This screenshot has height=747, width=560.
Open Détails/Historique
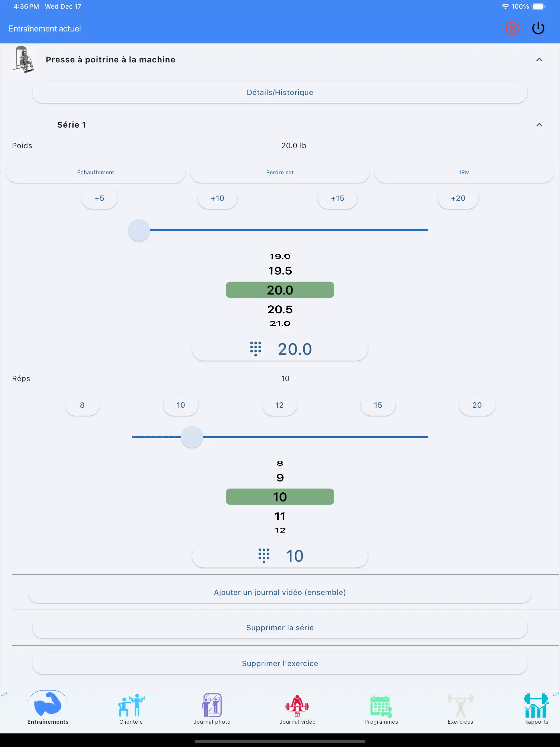click(280, 93)
